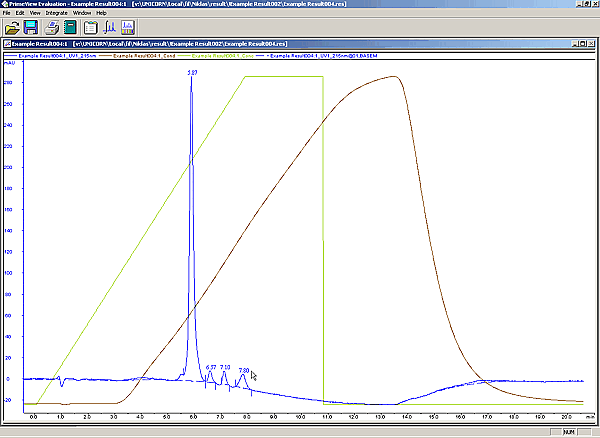
Task: Click the mAU y-axis unit label
Action: [9, 63]
